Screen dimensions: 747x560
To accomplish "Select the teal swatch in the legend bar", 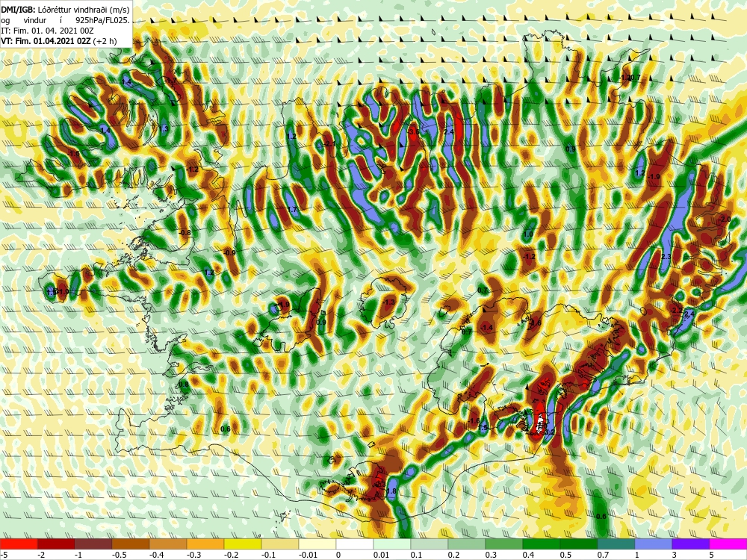I will [616, 544].
